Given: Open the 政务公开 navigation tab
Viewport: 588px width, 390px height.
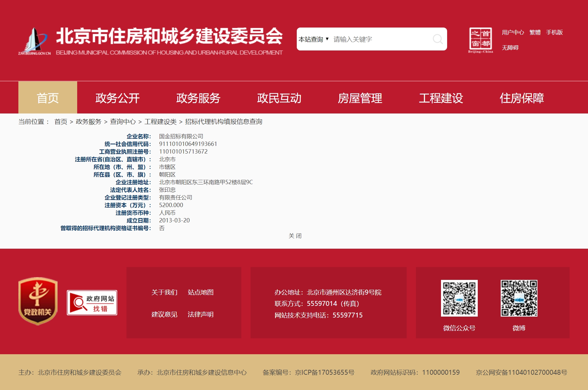Looking at the screenshot, I should (x=117, y=98).
